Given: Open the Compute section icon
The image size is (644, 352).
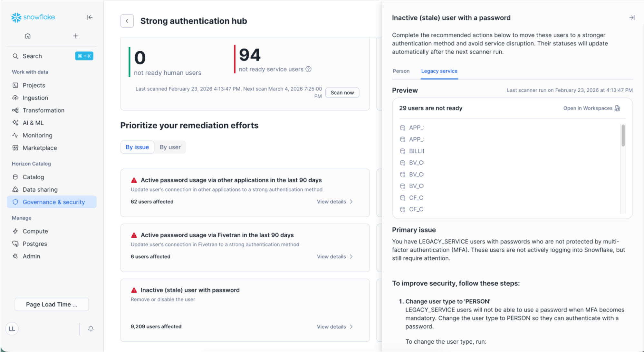Looking at the screenshot, I should click(x=15, y=231).
